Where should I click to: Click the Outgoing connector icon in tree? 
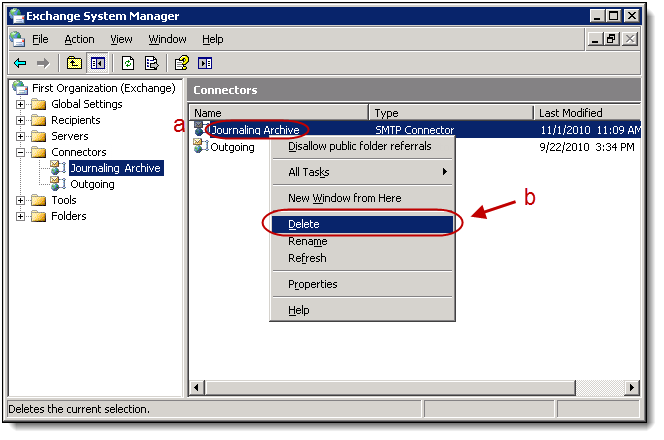click(x=58, y=184)
